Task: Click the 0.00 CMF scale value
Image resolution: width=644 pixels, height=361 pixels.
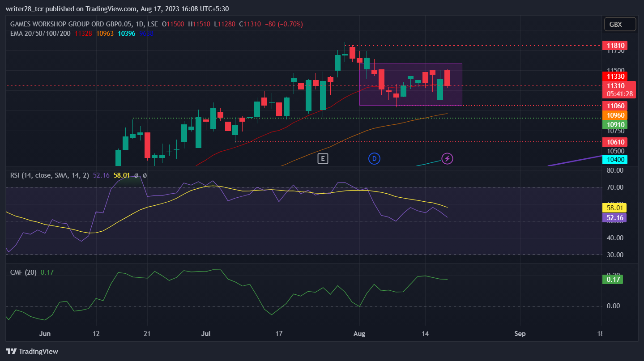Action: click(613, 306)
